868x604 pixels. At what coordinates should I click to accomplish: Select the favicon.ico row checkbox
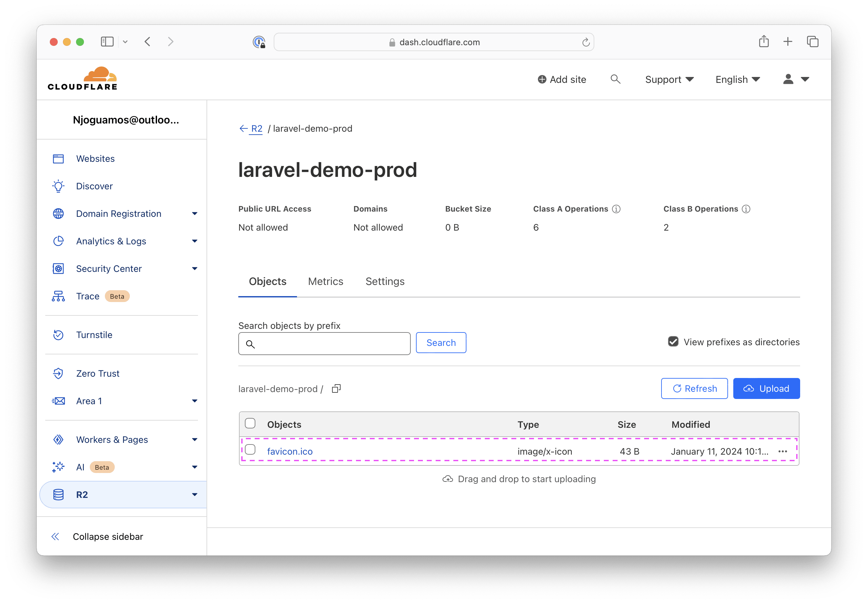tap(250, 450)
